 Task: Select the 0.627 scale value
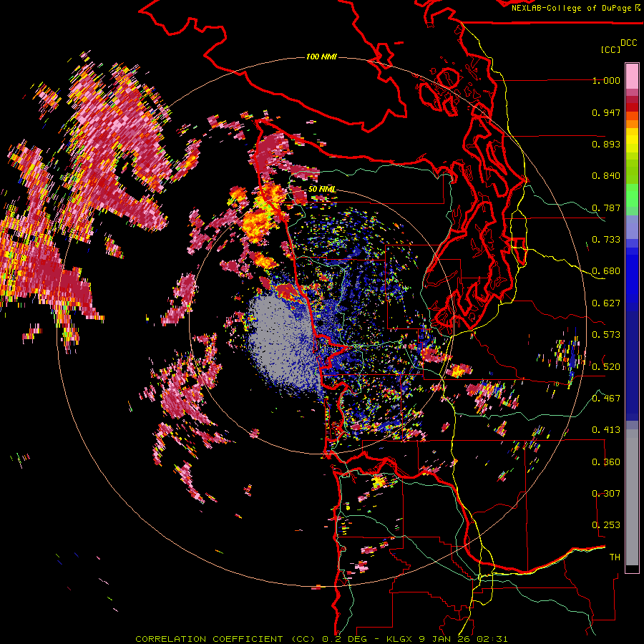(x=606, y=303)
